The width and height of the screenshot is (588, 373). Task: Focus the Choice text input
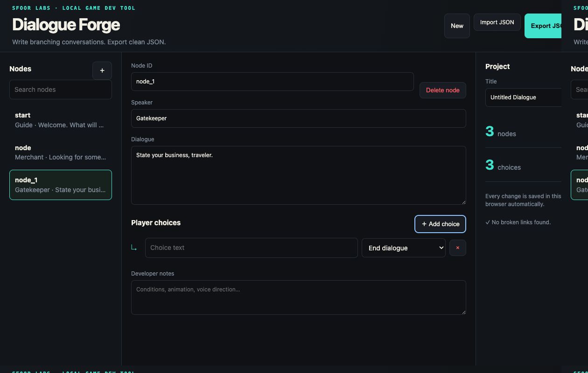tap(252, 248)
